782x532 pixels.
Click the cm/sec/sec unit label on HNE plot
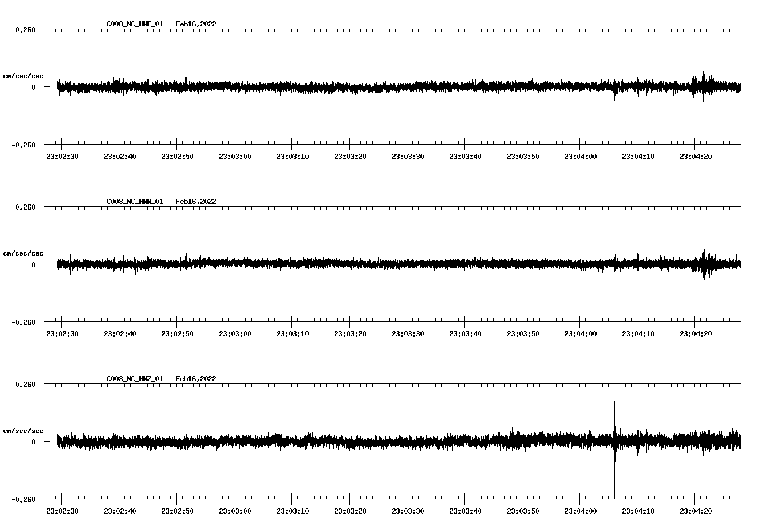tap(23, 76)
